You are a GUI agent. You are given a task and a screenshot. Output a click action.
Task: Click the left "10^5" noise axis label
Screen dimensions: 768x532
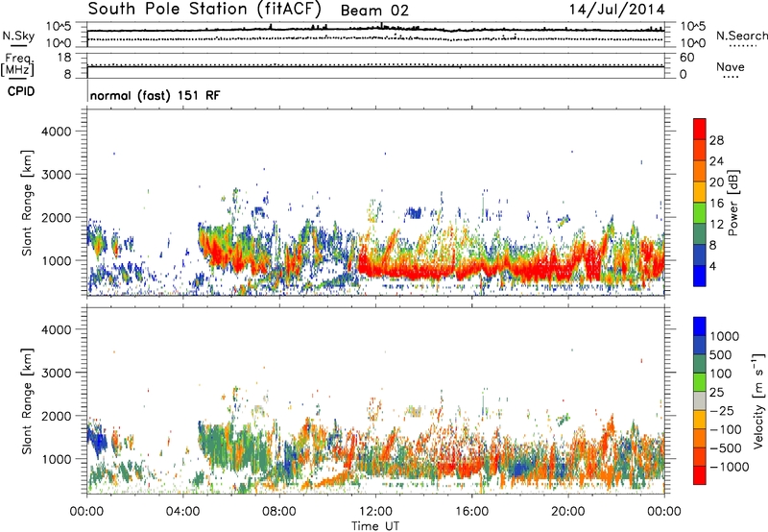(59, 27)
